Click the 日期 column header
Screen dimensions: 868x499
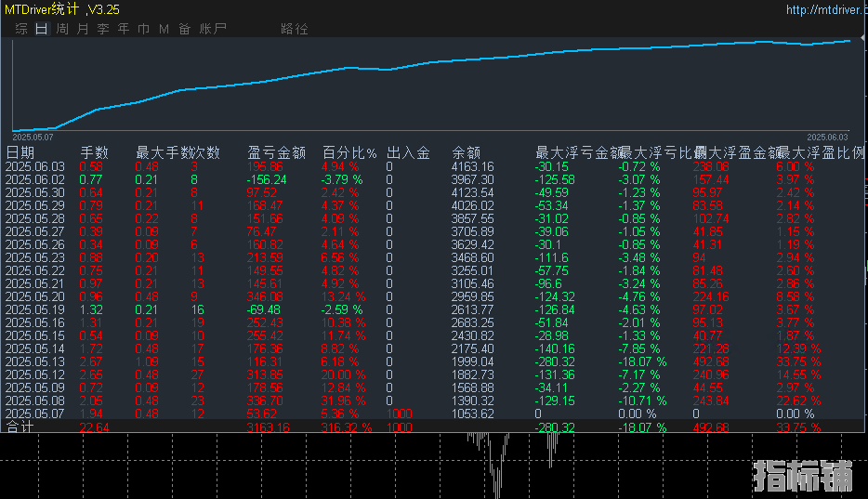click(20, 152)
